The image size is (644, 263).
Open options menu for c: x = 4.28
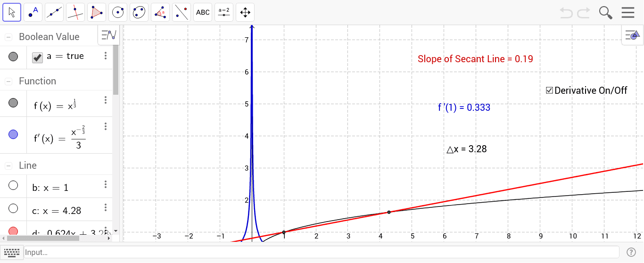point(106,207)
